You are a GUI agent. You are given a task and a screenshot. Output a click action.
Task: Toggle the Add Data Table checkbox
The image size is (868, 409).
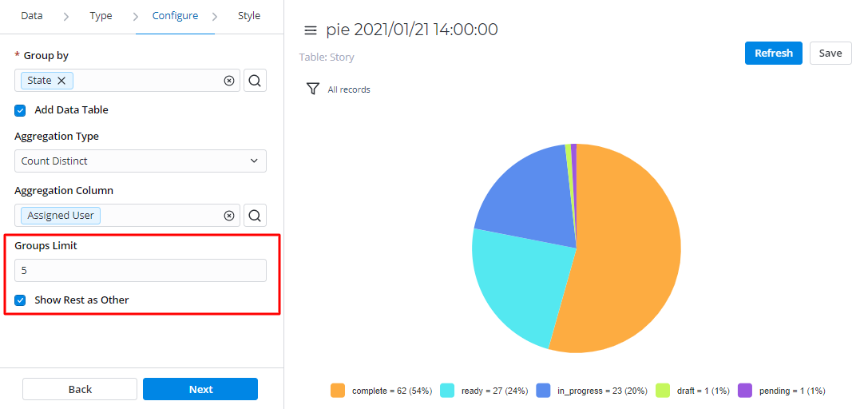[x=21, y=110]
